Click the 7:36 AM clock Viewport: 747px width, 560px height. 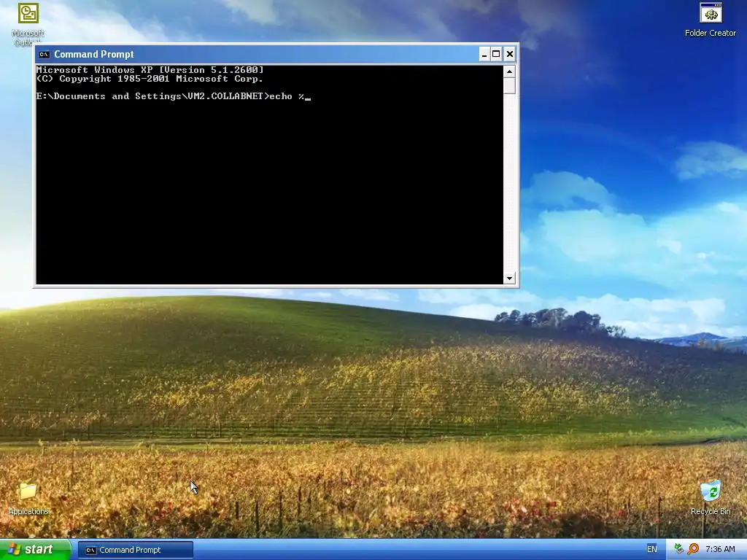pyautogui.click(x=720, y=549)
